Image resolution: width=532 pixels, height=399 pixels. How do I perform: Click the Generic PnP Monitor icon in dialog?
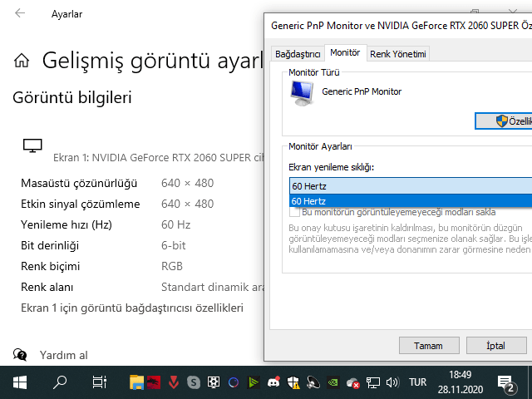(x=302, y=93)
